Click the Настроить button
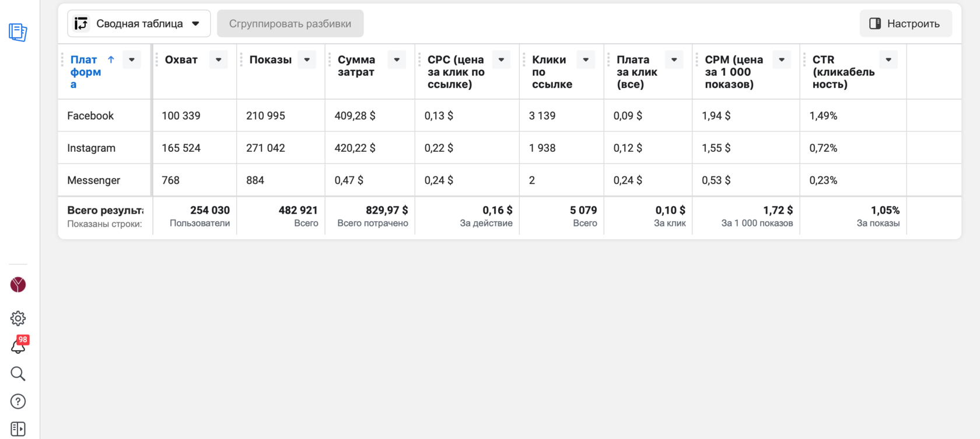 (x=905, y=24)
